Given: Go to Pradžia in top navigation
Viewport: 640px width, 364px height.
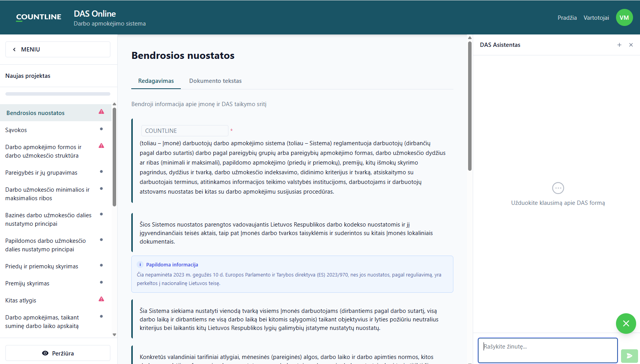Looking at the screenshot, I should (x=567, y=18).
